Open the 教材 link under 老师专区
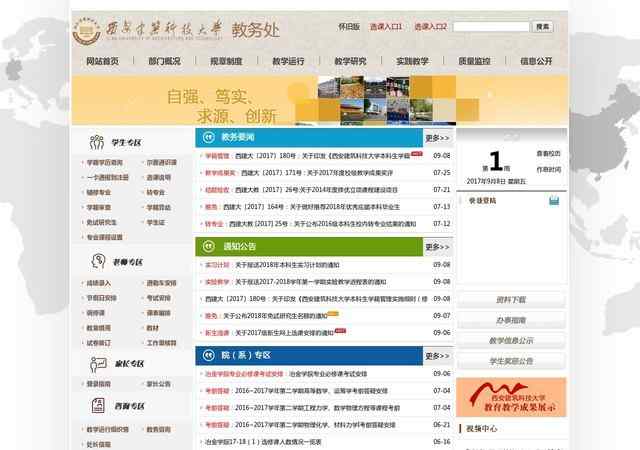640x450 pixels. click(152, 328)
